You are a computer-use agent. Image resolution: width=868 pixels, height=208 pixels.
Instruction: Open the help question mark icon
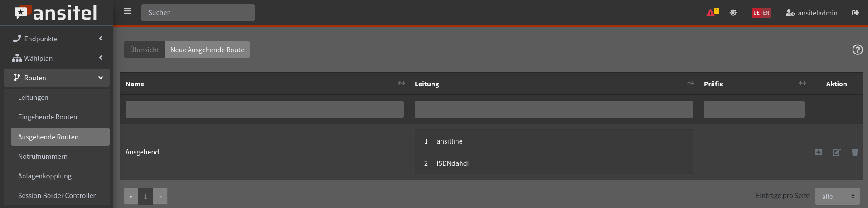857,50
